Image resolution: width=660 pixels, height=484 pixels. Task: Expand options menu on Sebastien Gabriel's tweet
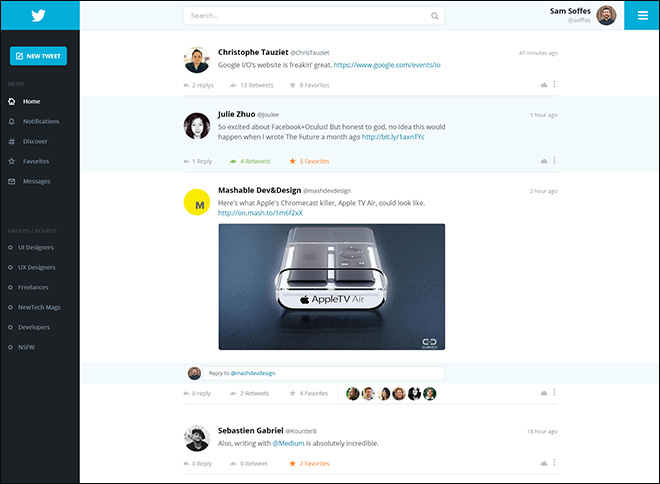pos(555,463)
